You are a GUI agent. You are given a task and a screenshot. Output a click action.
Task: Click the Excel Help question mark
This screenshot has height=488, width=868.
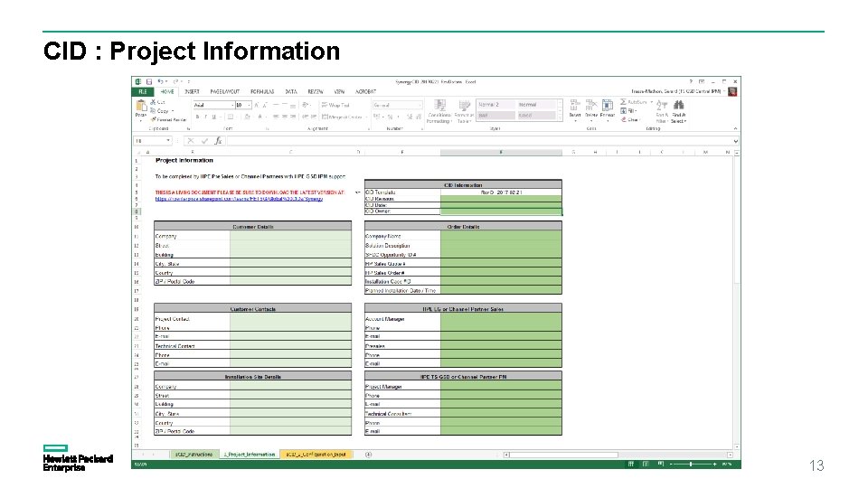[691, 82]
